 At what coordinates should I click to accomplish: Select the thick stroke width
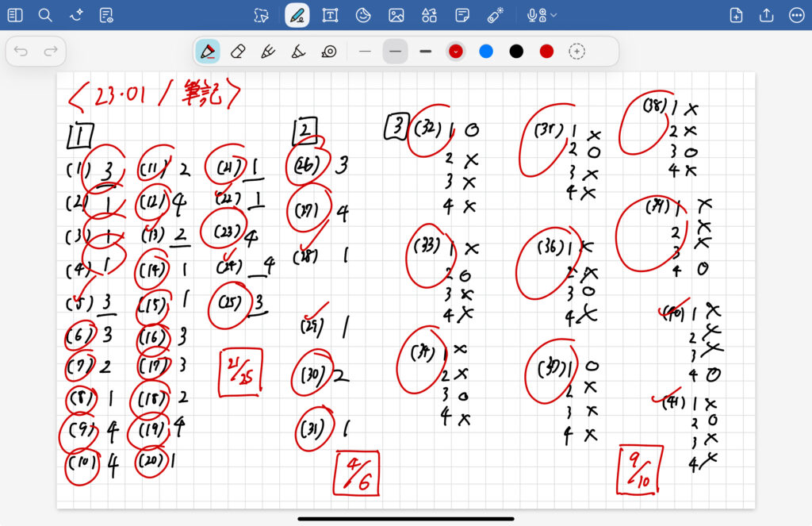426,52
